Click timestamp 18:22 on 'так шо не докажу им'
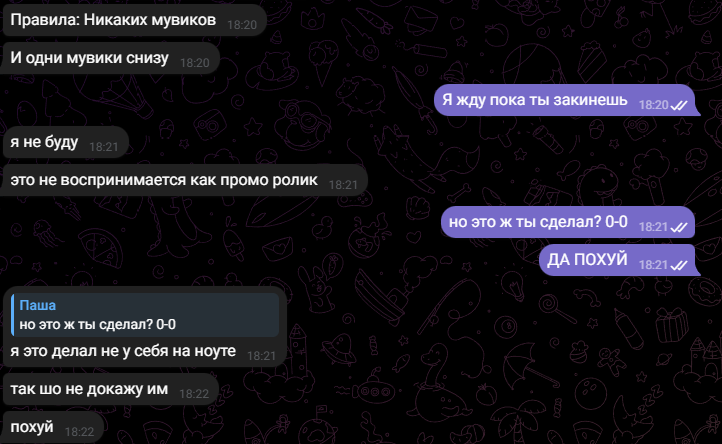This screenshot has width=722, height=444. coord(194,394)
